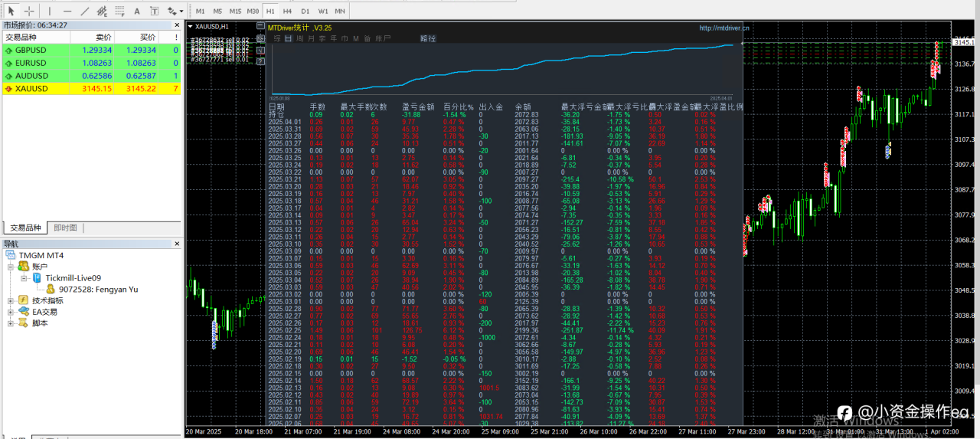980x439 pixels.
Task: Select the text 'A' tool
Action: tap(137, 11)
